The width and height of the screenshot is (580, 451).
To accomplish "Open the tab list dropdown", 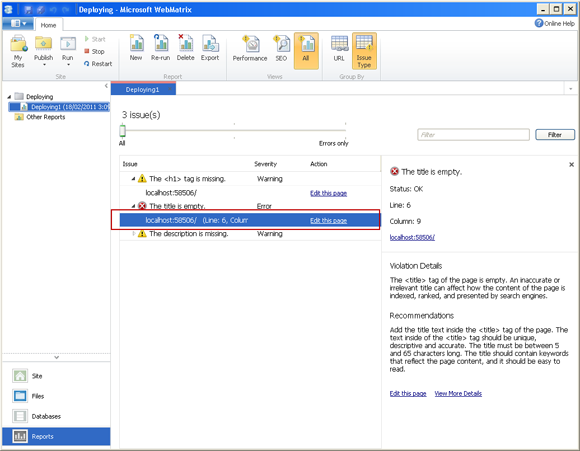I will 570,89.
